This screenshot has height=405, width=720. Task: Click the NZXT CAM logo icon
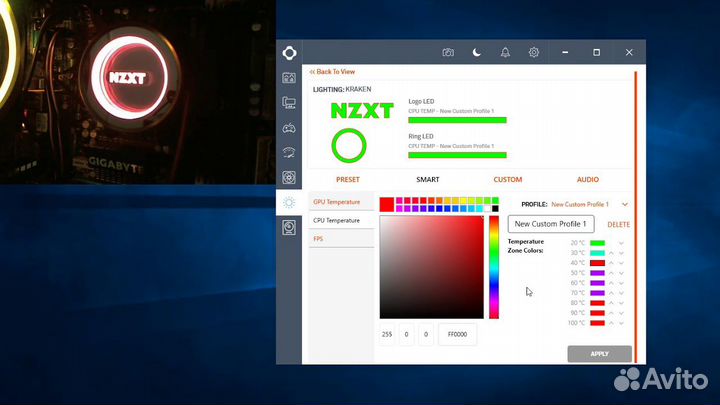[289, 52]
